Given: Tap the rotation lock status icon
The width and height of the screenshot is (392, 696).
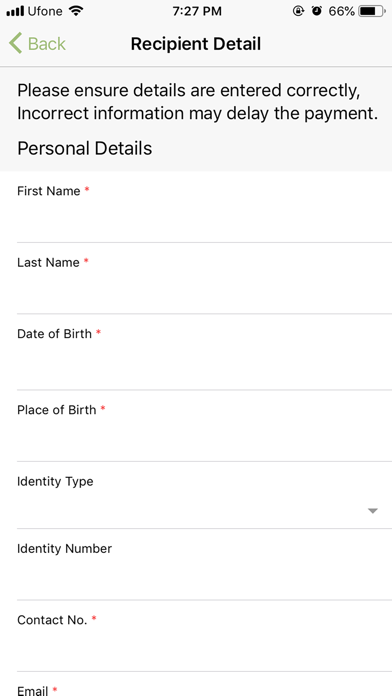Looking at the screenshot, I should point(298,11).
